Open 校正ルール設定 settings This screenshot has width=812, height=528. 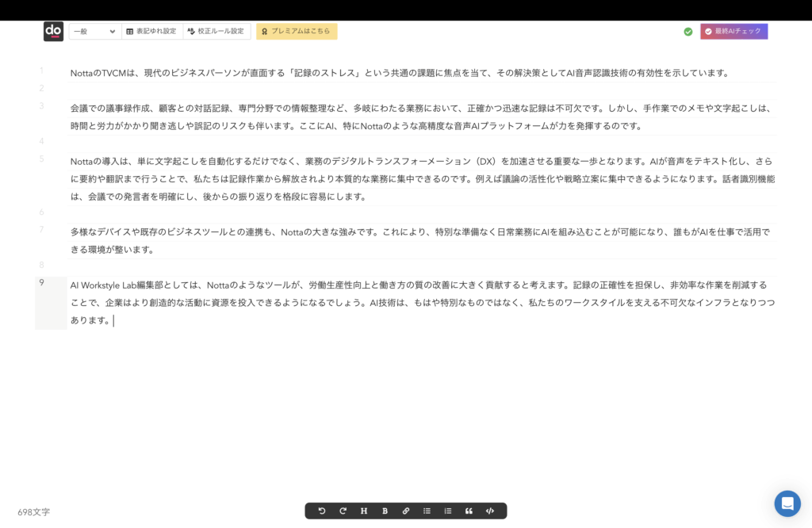(x=216, y=32)
